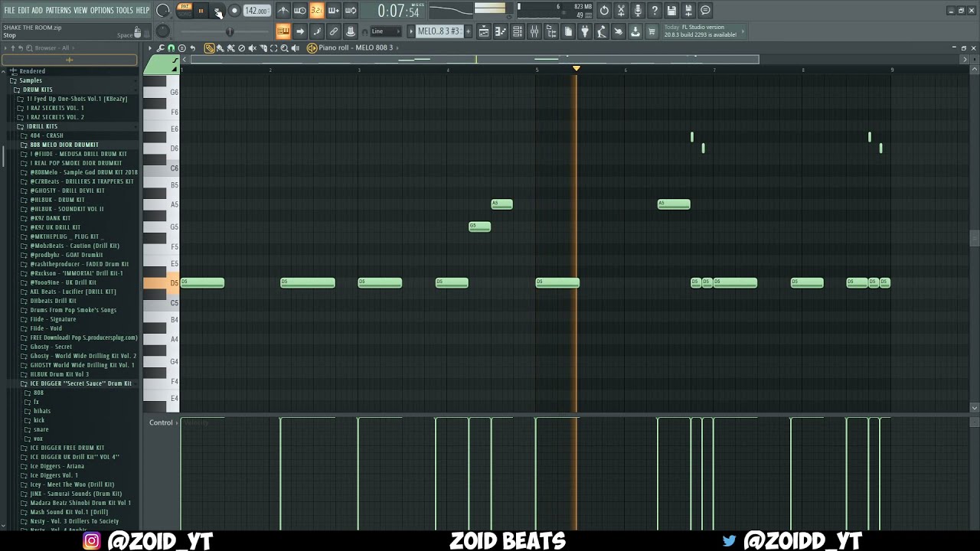Viewport: 980px width, 551px height.
Task: Select the Paint brush tool in piano roll
Action: click(x=220, y=48)
